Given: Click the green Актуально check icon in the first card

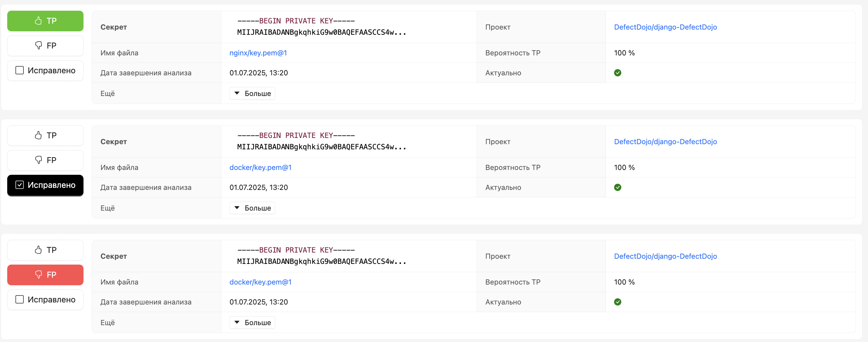Looking at the screenshot, I should point(617,73).
